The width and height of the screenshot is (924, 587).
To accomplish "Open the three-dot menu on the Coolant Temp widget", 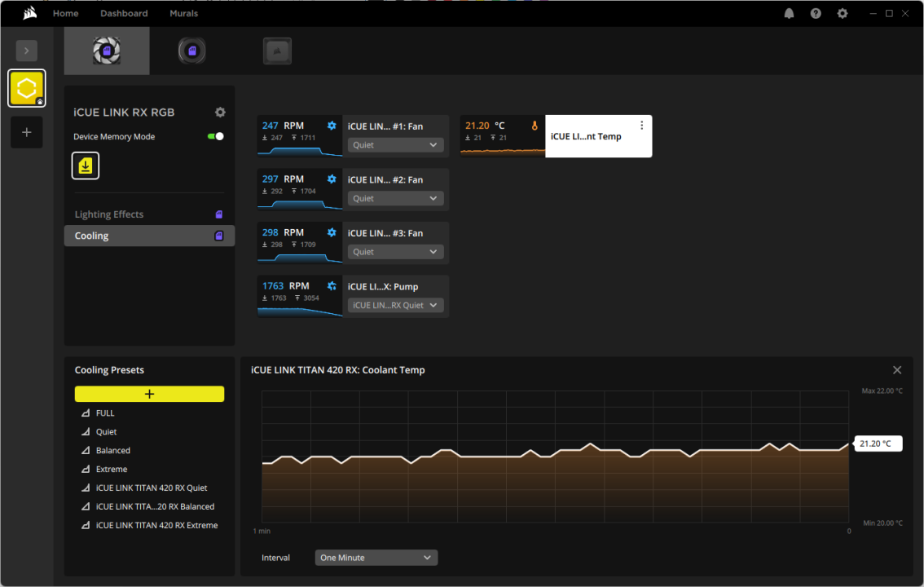I will point(641,125).
